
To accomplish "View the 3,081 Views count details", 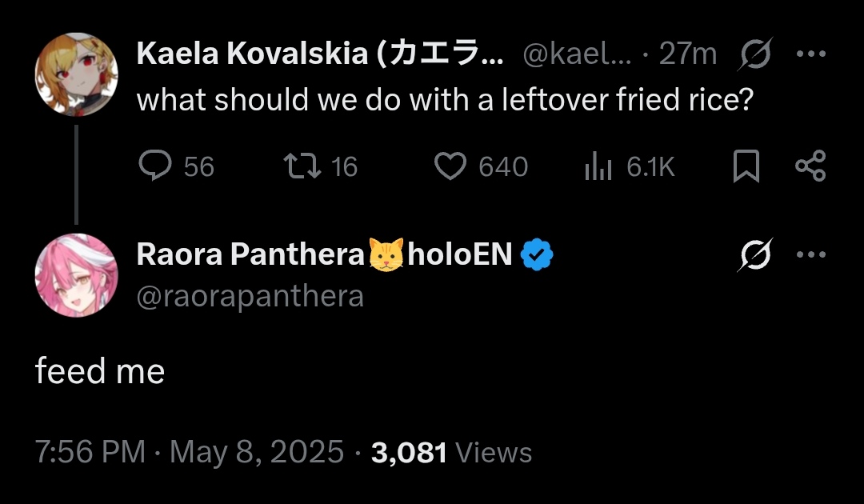I will click(452, 453).
